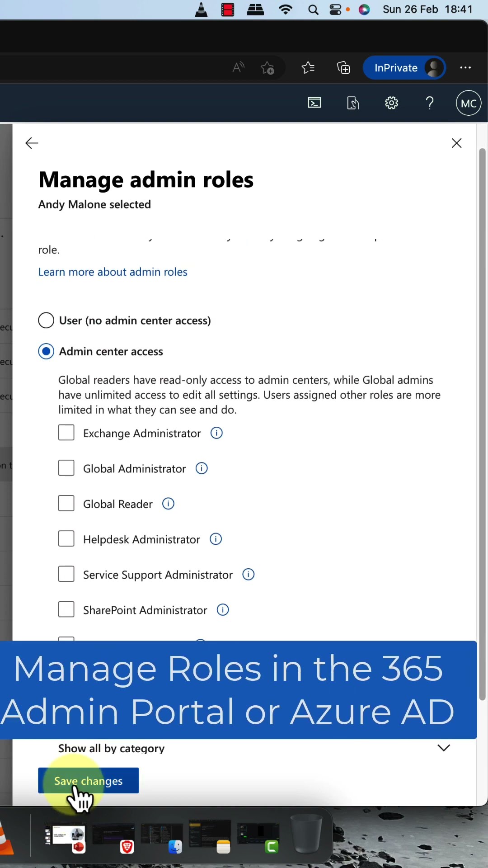Image resolution: width=488 pixels, height=868 pixels.
Task: Expand the Show all by category chevron
Action: point(444,748)
